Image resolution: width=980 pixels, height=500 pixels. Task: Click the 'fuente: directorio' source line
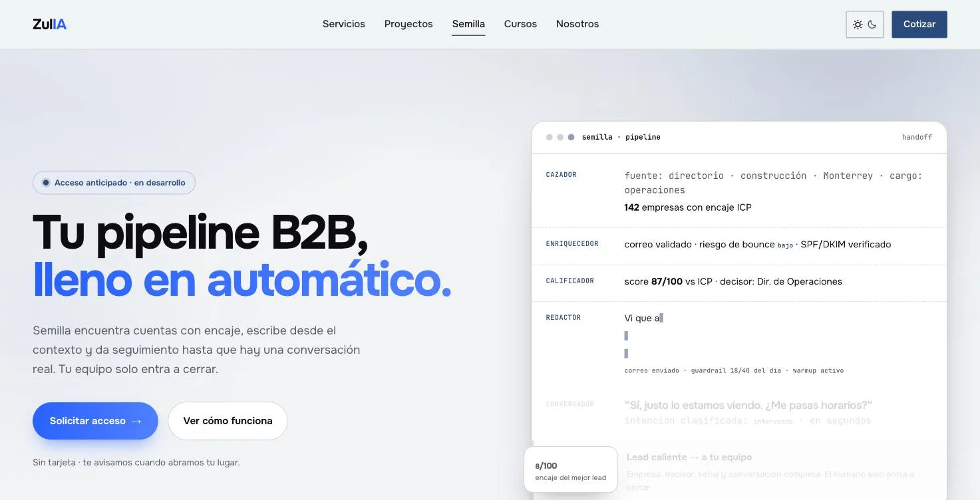[773, 183]
